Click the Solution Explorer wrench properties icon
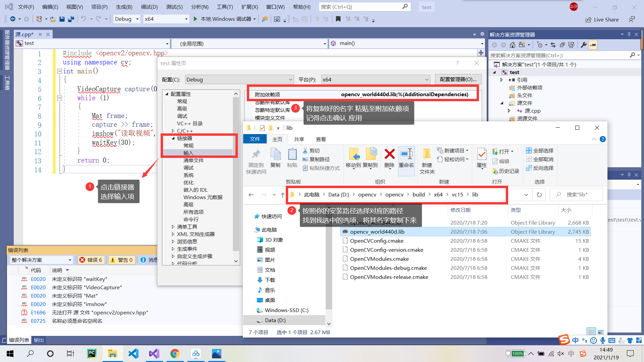The image size is (644, 362). click(584, 45)
